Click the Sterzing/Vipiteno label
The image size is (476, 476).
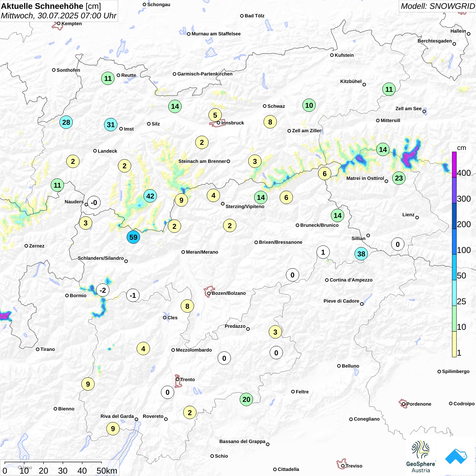click(245, 206)
